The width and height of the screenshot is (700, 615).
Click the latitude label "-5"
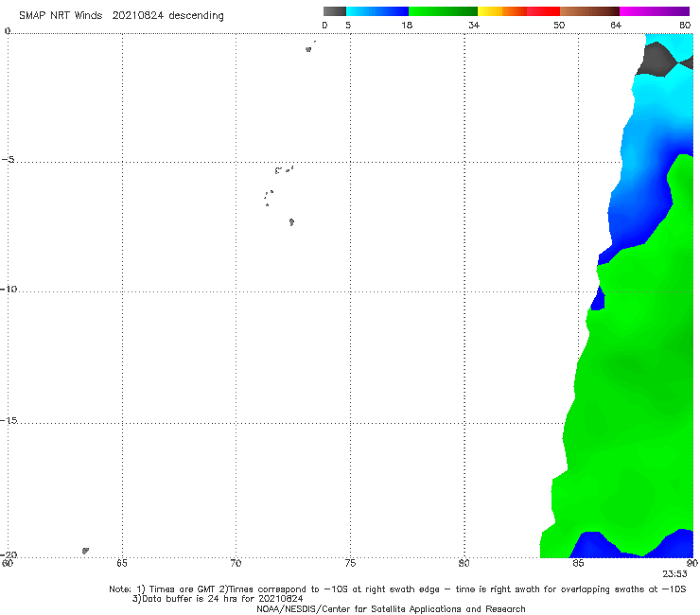pos(9,160)
